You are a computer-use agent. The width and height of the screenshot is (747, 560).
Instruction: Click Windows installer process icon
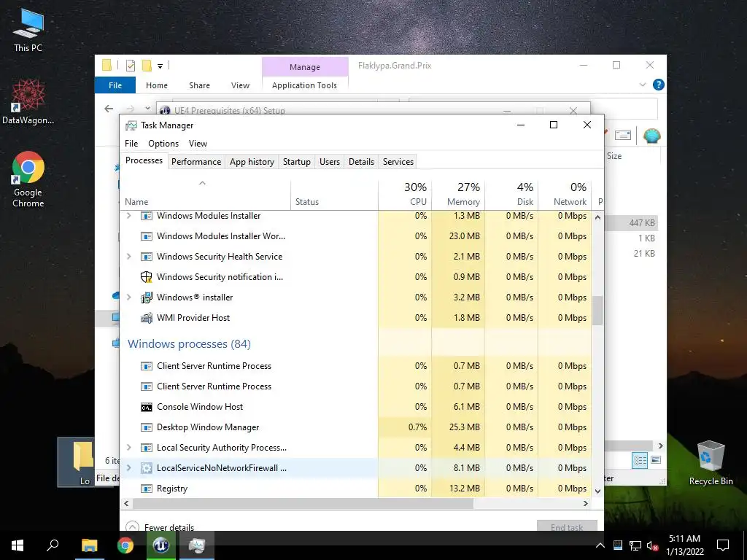coord(146,297)
